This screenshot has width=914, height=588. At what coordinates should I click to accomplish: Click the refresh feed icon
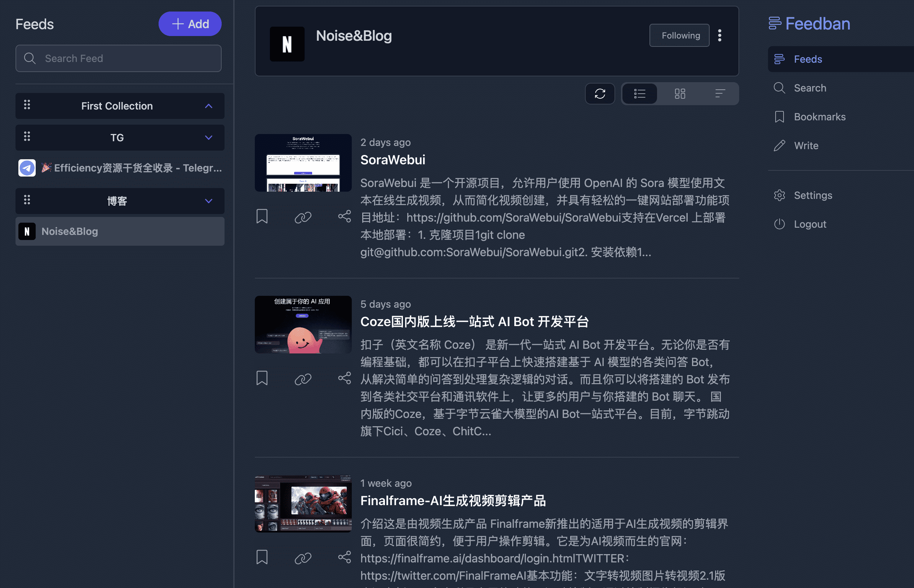600,94
